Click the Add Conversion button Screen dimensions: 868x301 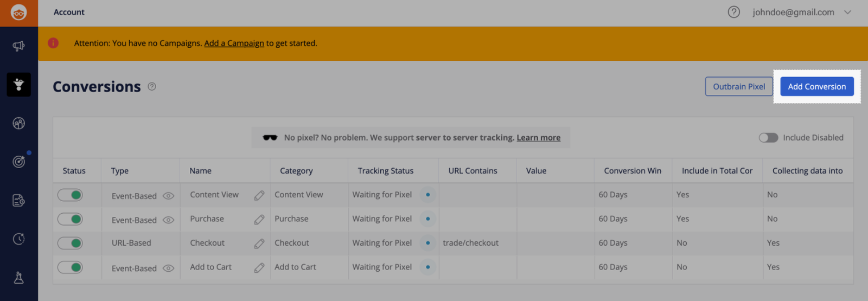point(817,86)
